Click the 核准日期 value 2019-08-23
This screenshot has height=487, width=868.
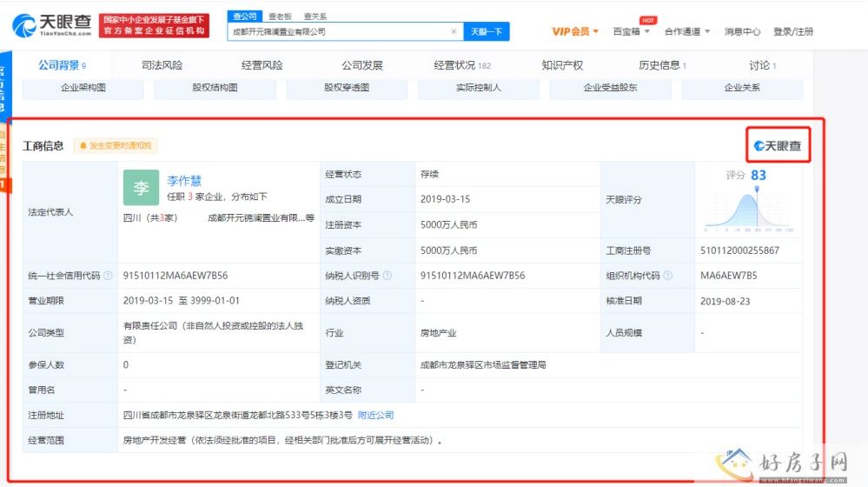click(726, 302)
